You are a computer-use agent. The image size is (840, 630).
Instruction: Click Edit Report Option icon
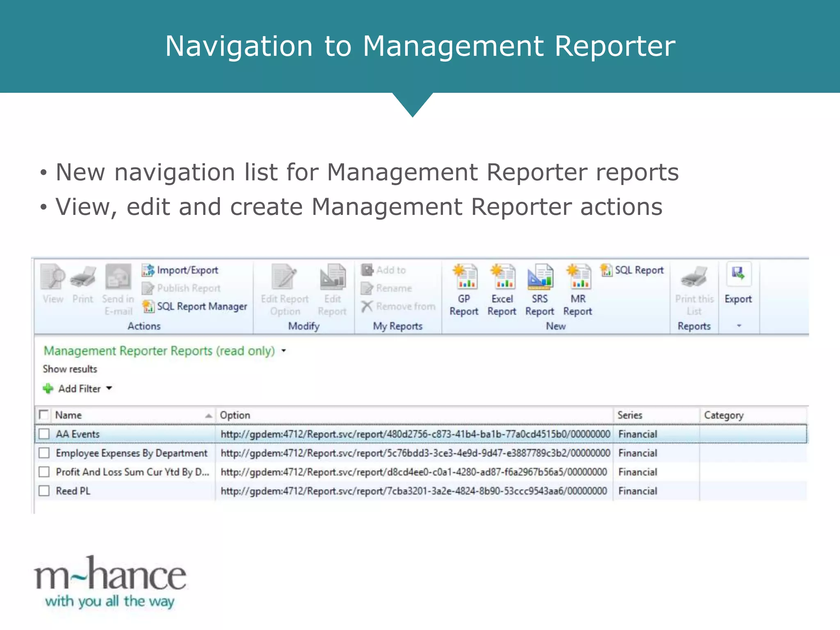click(x=285, y=277)
